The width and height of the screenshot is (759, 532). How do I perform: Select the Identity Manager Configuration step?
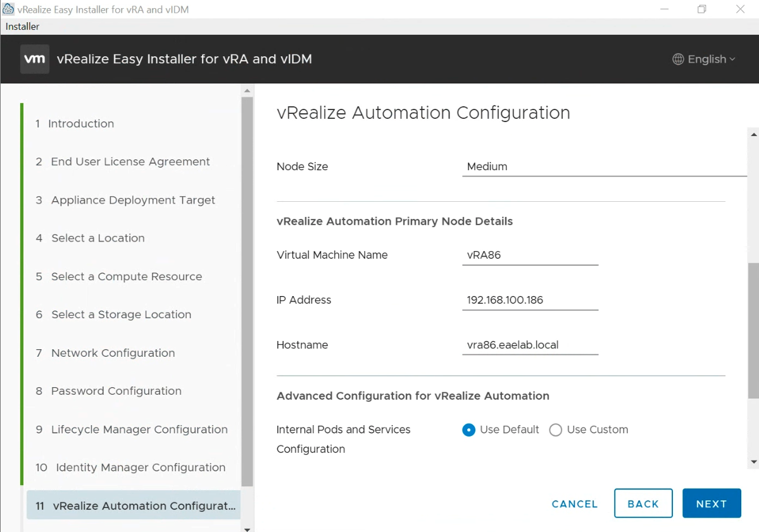(141, 467)
